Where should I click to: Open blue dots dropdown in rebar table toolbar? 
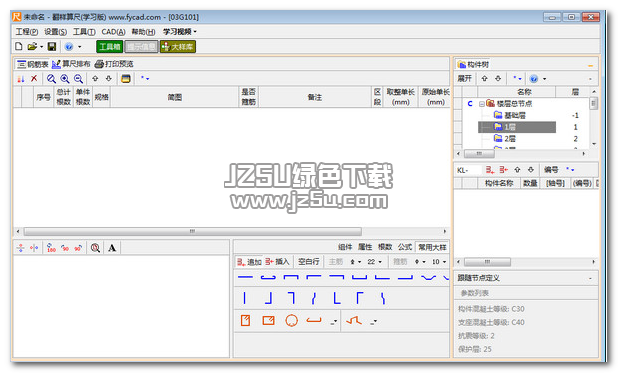click(x=145, y=78)
